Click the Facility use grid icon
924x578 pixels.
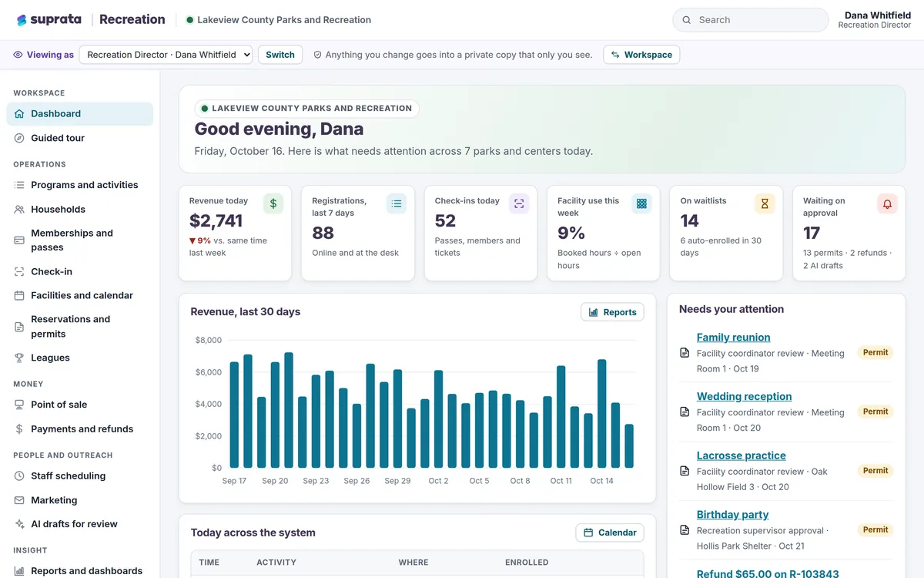pyautogui.click(x=641, y=203)
